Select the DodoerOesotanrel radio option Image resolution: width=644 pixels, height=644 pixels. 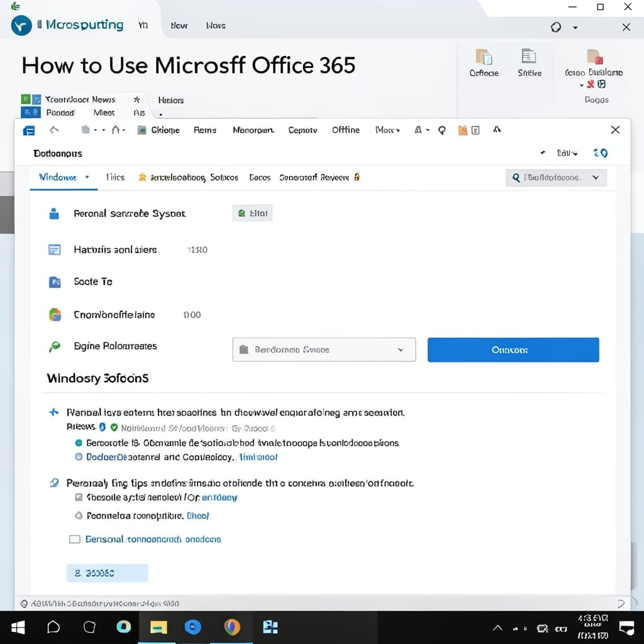coord(79,457)
